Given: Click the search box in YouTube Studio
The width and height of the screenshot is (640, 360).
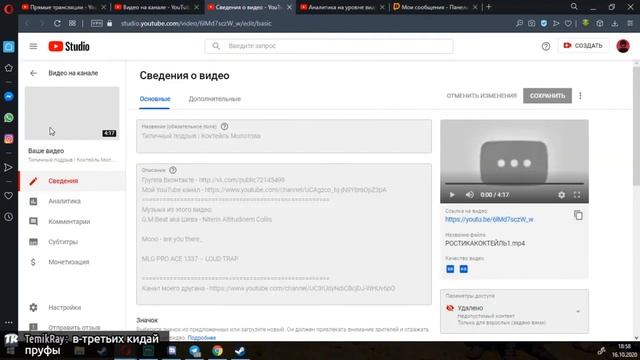Looking at the screenshot, I should (x=329, y=46).
